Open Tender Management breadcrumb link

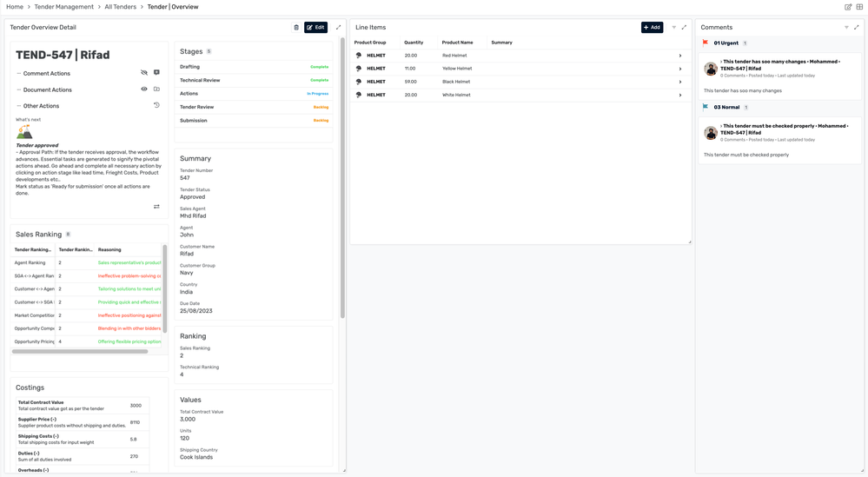(63, 7)
